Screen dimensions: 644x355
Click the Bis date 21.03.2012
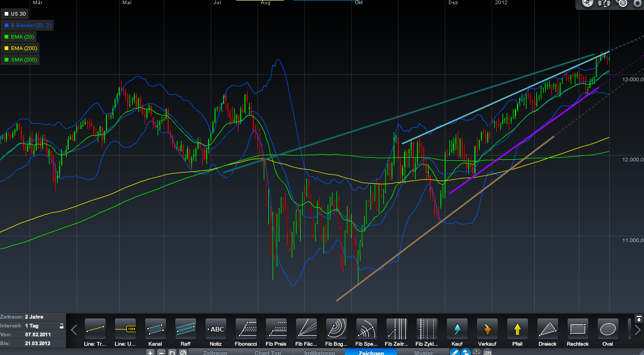37,343
